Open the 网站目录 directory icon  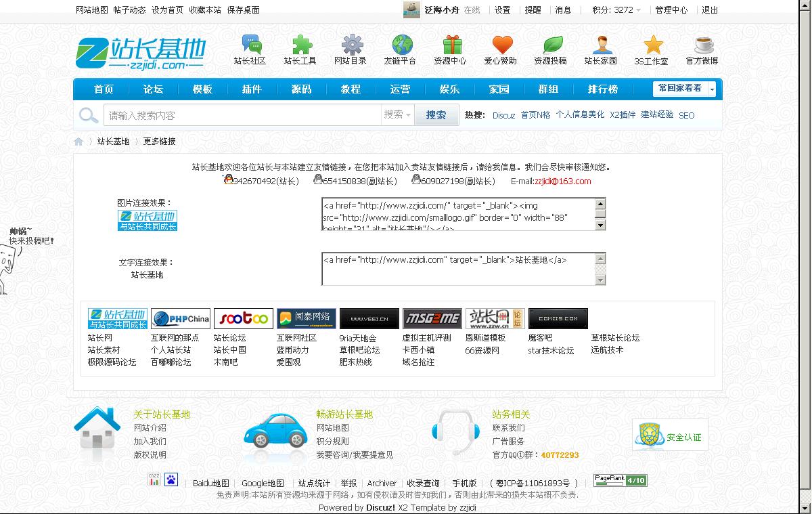pos(351,49)
